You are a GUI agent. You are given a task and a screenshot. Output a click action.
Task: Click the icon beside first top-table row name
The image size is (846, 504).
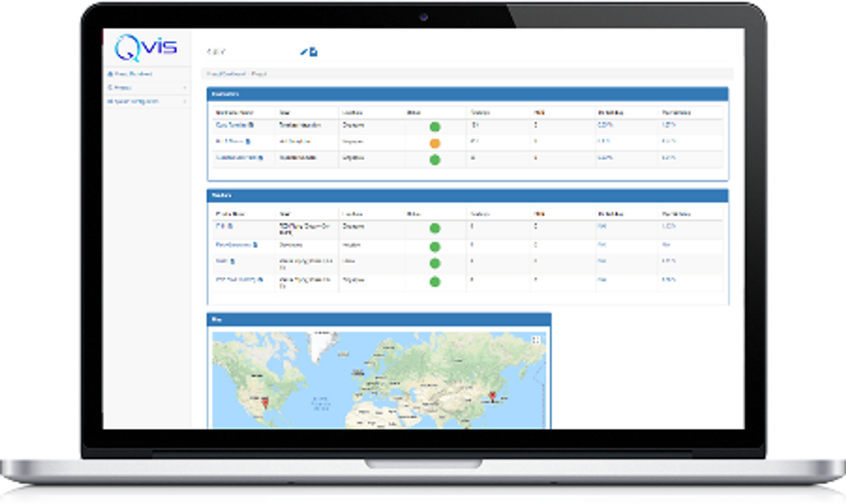coord(251,125)
